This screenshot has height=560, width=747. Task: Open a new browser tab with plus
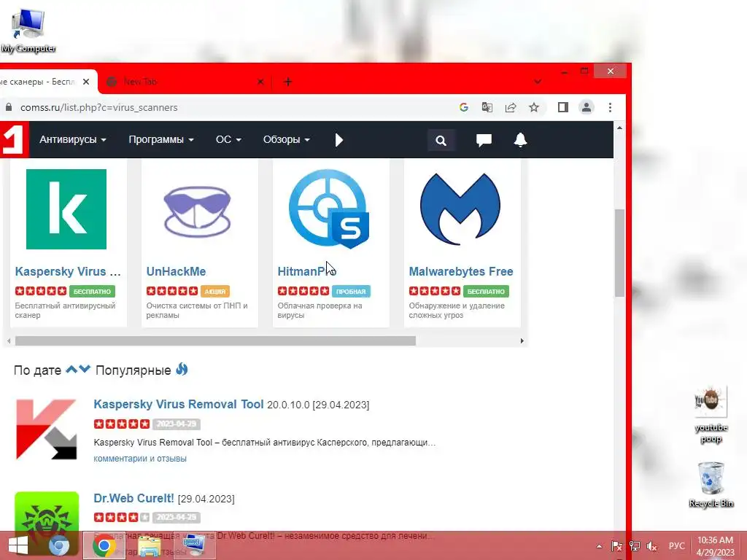[287, 82]
